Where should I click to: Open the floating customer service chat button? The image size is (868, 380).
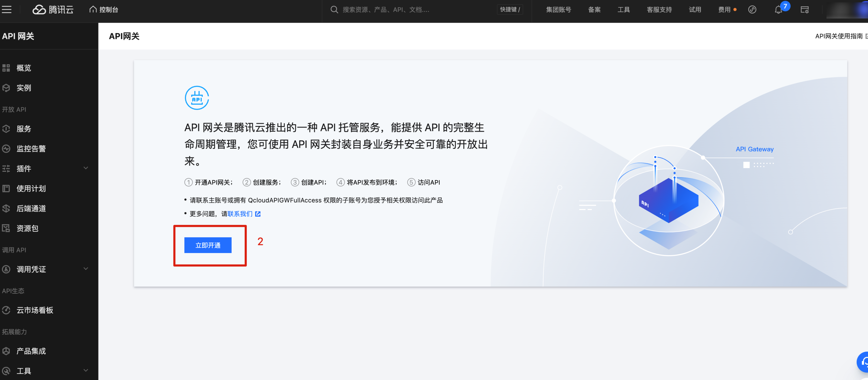pos(863,362)
